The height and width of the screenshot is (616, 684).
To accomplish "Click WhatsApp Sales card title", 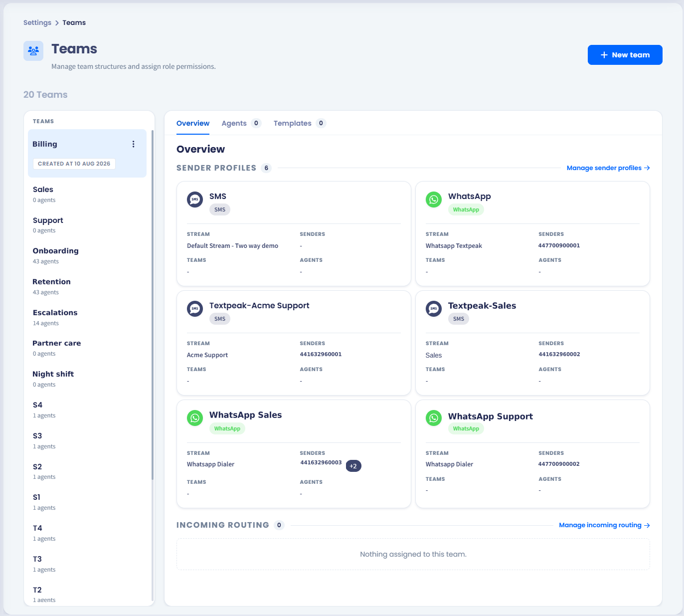I will tap(246, 415).
